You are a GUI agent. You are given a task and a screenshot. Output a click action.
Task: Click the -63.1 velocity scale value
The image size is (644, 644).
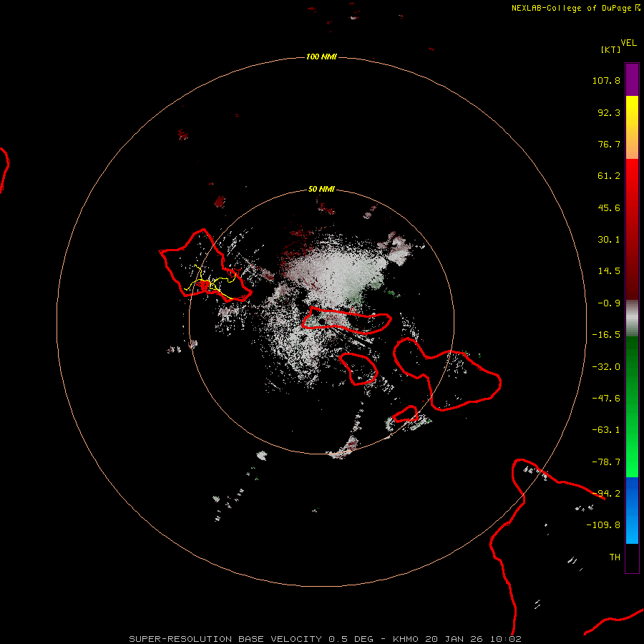click(606, 430)
